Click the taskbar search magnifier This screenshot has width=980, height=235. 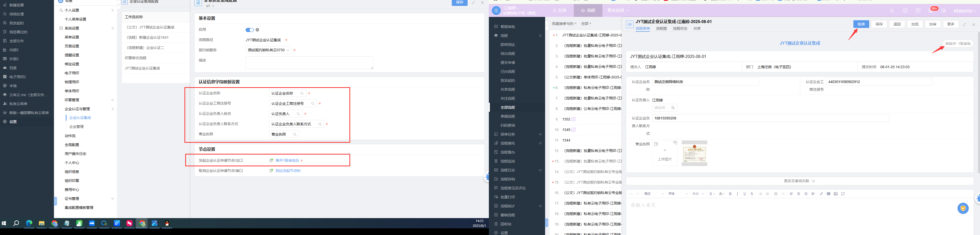(16, 223)
